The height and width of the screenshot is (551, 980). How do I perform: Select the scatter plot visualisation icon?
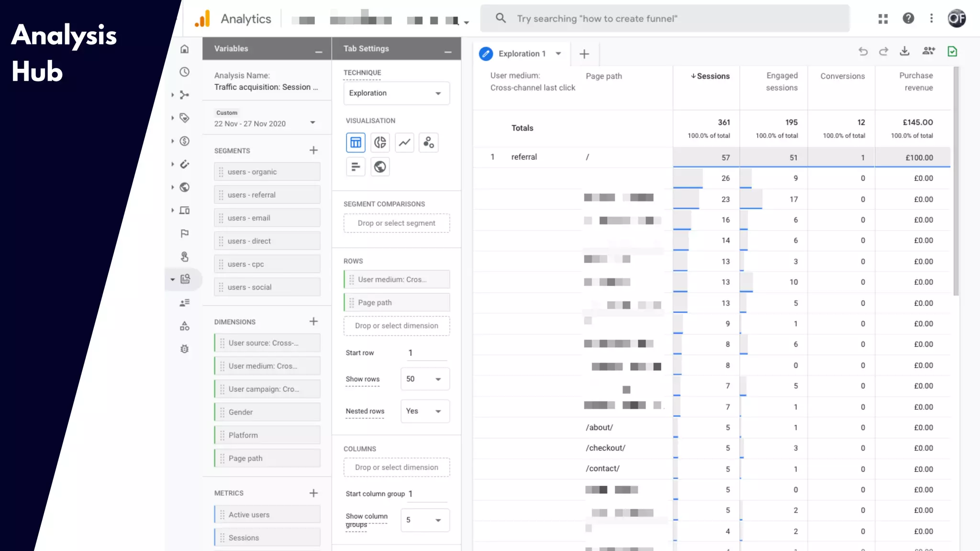[x=429, y=143]
